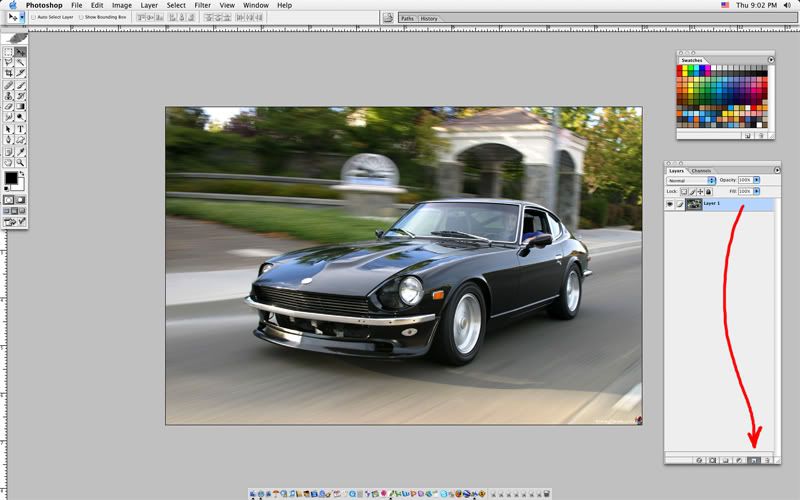Select the Crop tool

coord(9,73)
